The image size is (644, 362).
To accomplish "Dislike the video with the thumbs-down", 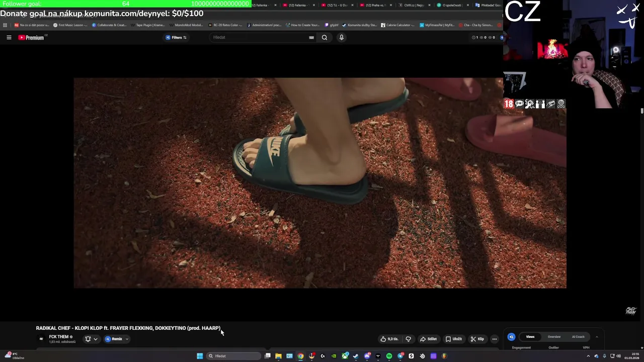I will pos(408,339).
